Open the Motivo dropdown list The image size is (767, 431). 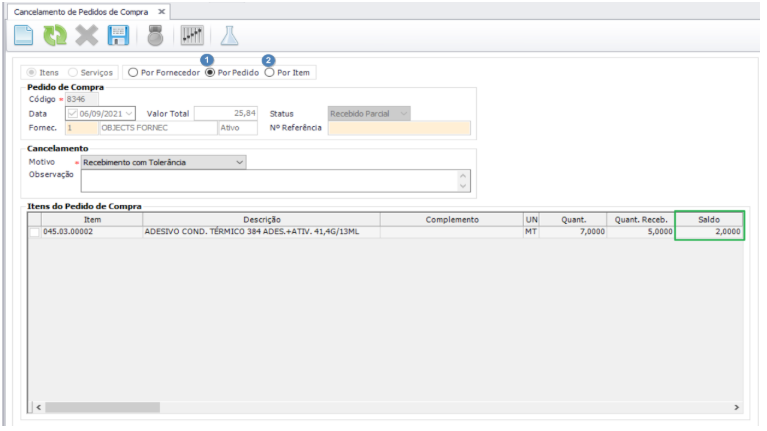(239, 162)
